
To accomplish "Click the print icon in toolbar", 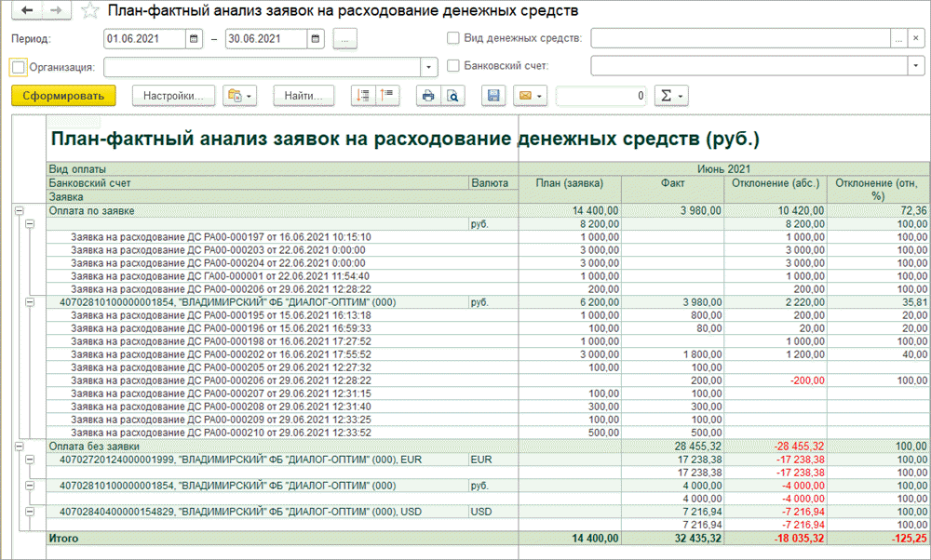I will pyautogui.click(x=428, y=96).
